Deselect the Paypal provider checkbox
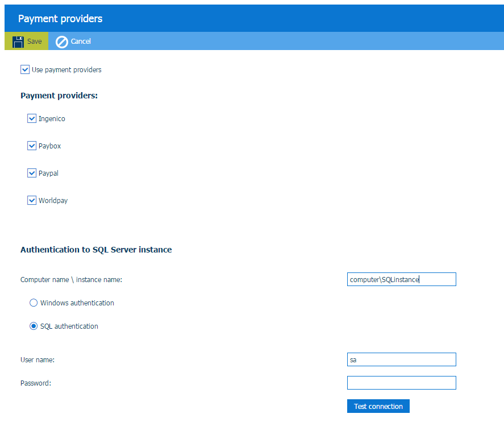Image resolution: width=504 pixels, height=422 pixels. click(32, 173)
